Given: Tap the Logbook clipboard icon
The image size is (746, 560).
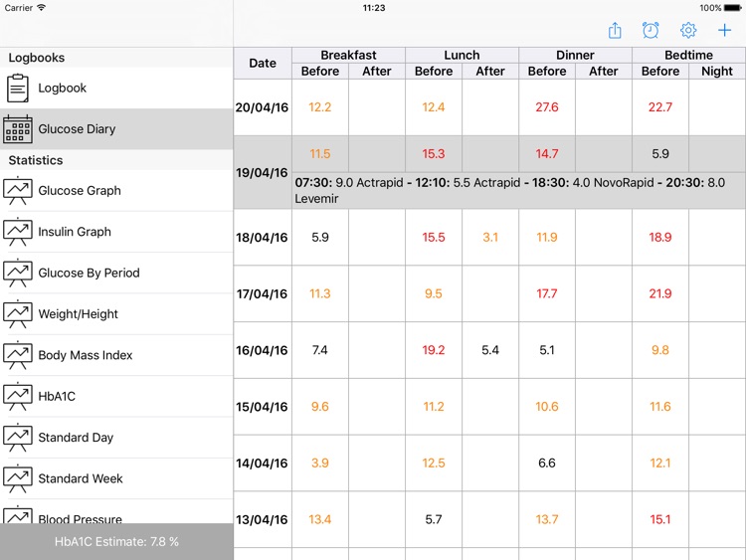Looking at the screenshot, I should pos(18,88).
